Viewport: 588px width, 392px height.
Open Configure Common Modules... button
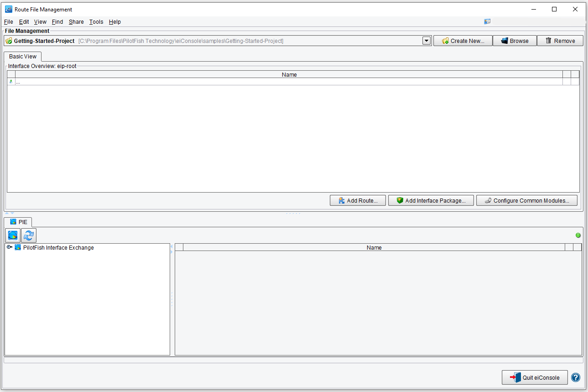coord(526,200)
